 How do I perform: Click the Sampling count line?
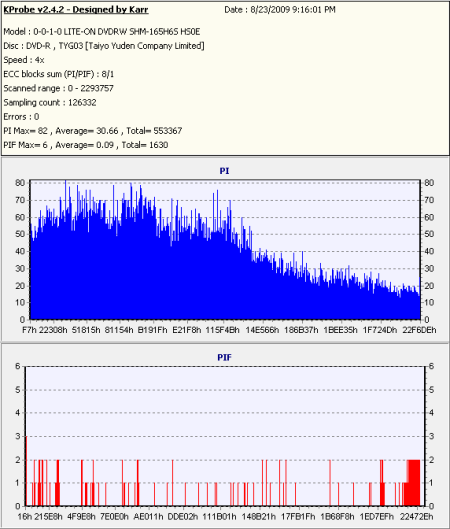[50, 103]
